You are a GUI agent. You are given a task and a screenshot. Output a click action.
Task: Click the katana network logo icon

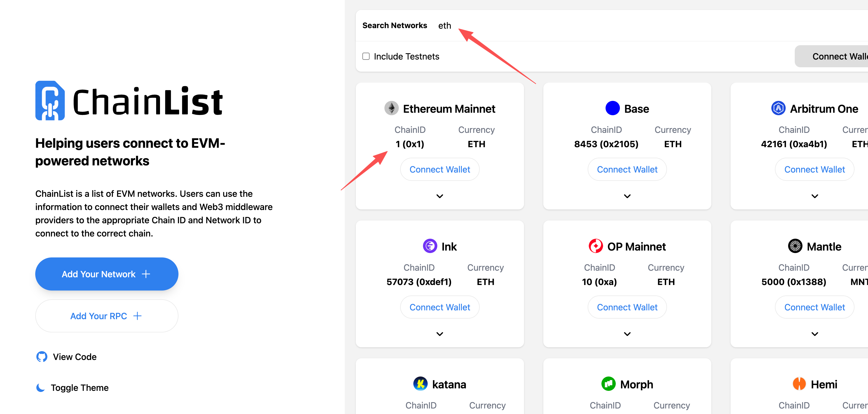(420, 384)
